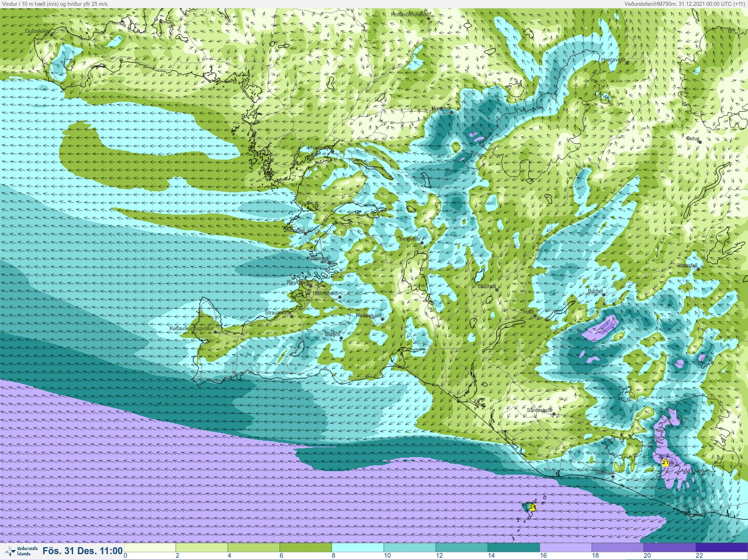This screenshot has height=560, width=748.
Task: Select the 2–4 m/s light green legend swatch
Action: pos(202,548)
